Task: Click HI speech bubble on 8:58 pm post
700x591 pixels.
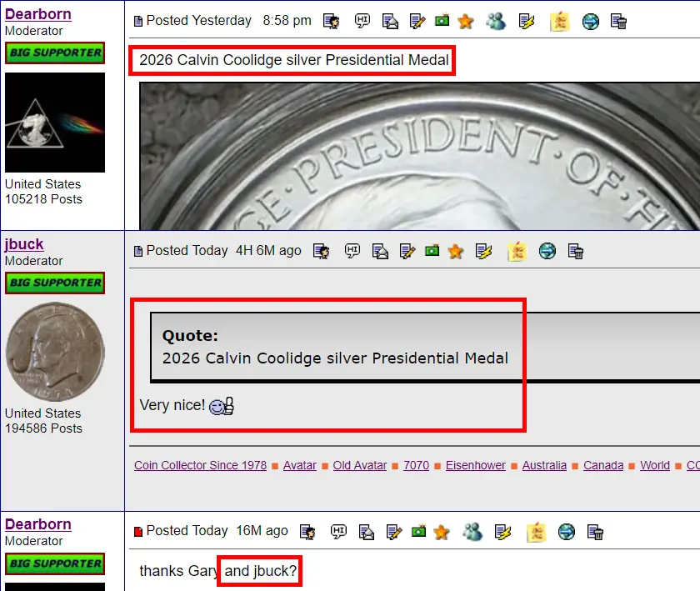Action: point(362,21)
